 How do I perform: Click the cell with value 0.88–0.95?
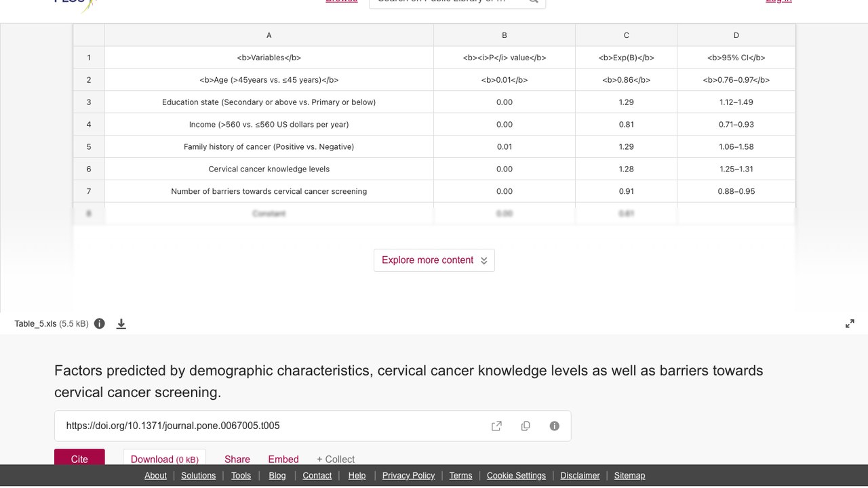coord(736,191)
